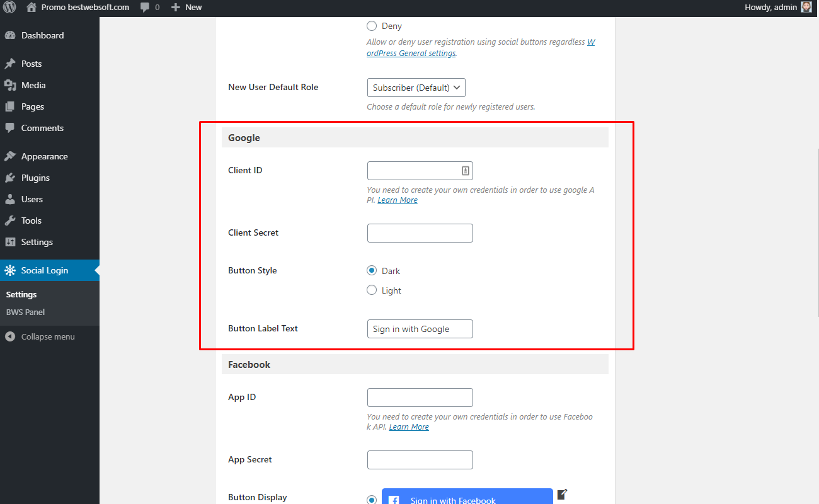Click the Pages icon in sidebar
This screenshot has height=504, width=819.
(10, 106)
